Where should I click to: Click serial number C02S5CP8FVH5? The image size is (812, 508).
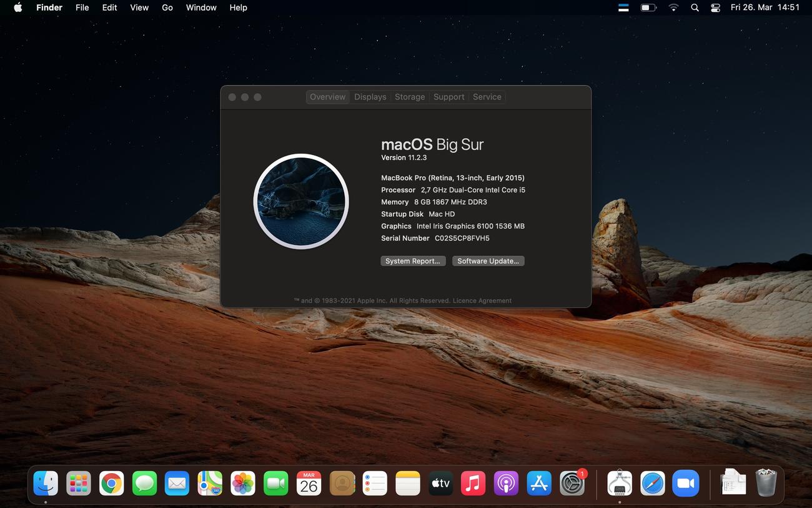[x=462, y=238]
